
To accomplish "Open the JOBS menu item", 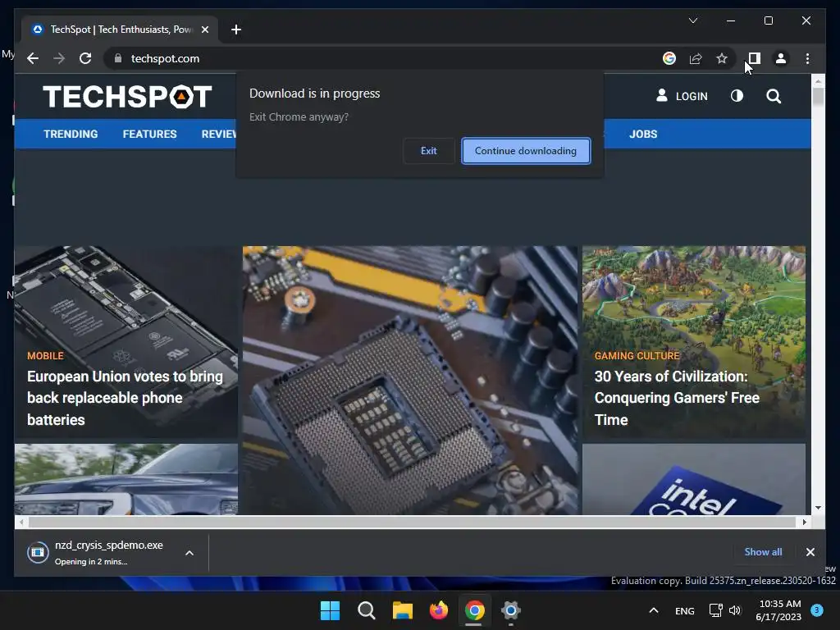I will (643, 134).
